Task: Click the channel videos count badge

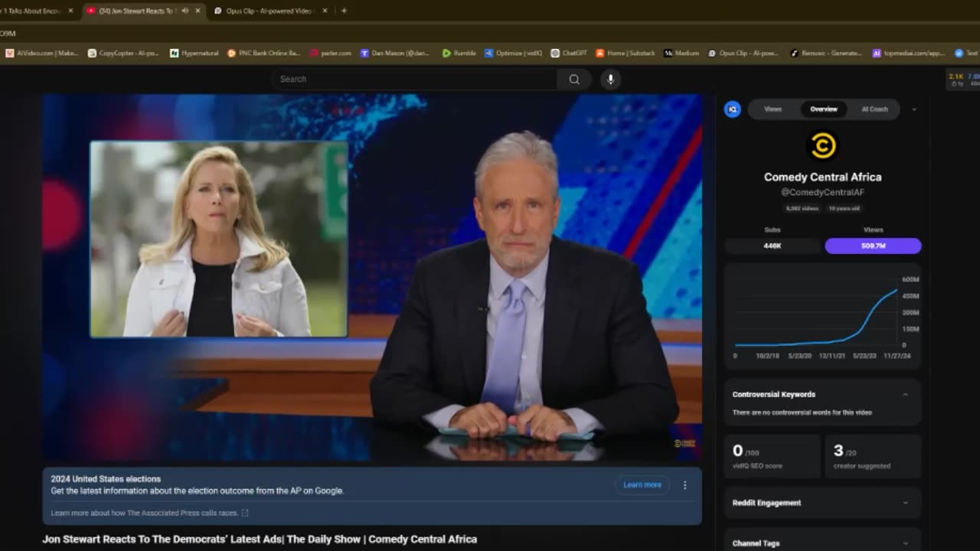Action: click(802, 208)
